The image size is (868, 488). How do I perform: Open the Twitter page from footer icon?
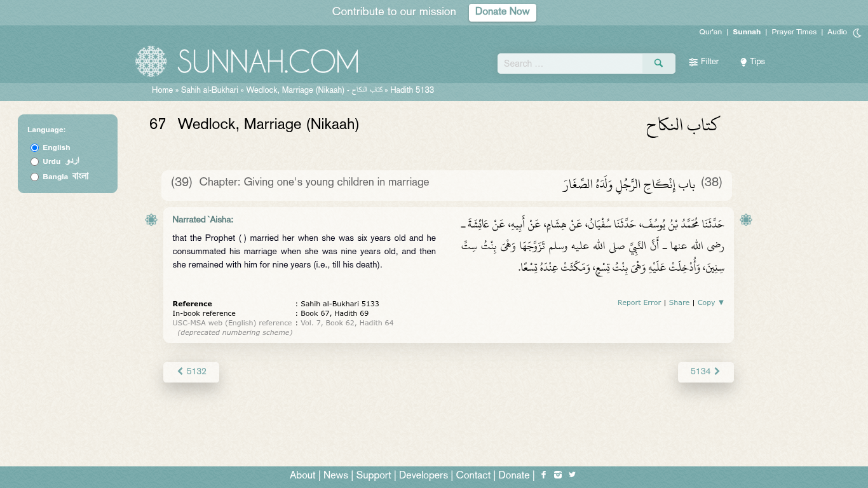(573, 475)
